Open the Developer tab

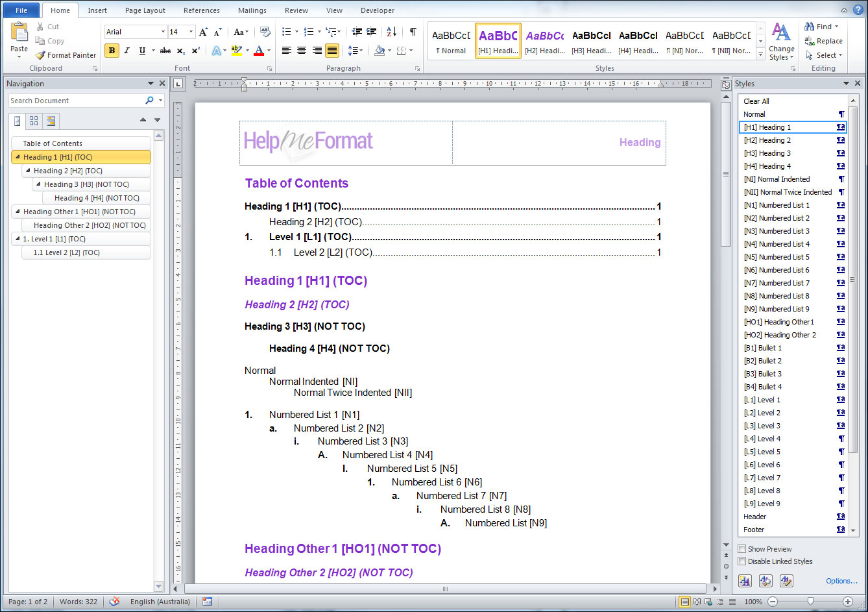377,10
